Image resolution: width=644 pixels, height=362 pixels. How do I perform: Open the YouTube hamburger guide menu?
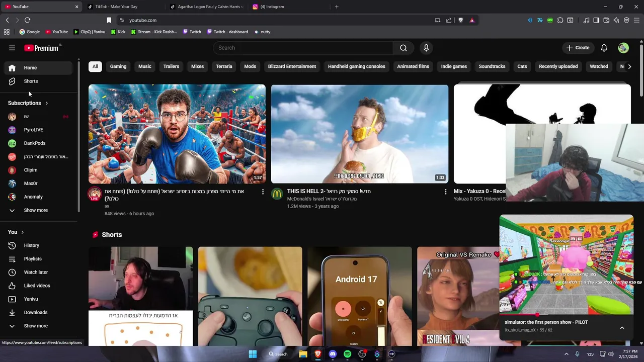tap(12, 48)
